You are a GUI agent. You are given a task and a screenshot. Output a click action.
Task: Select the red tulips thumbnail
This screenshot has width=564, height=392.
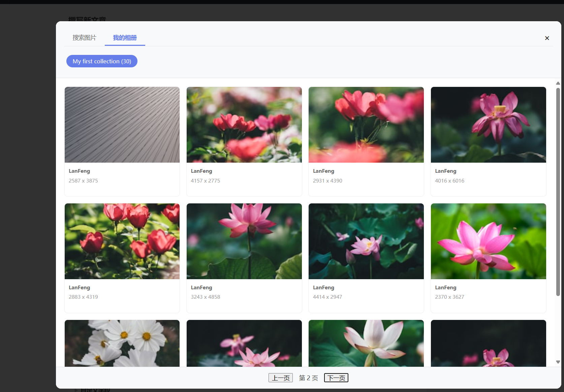122,241
